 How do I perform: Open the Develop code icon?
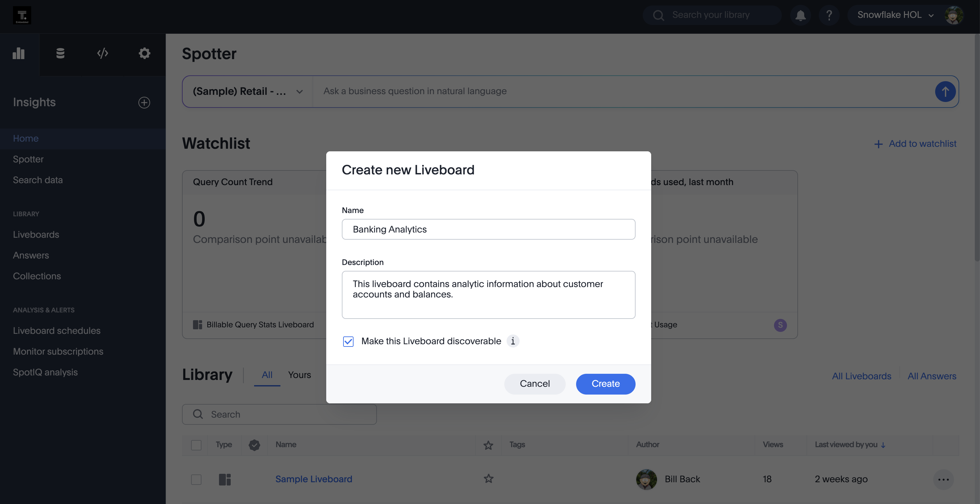(102, 53)
